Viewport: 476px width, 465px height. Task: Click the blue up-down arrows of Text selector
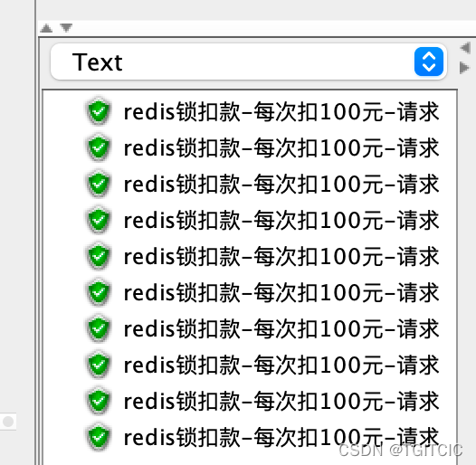coord(429,62)
